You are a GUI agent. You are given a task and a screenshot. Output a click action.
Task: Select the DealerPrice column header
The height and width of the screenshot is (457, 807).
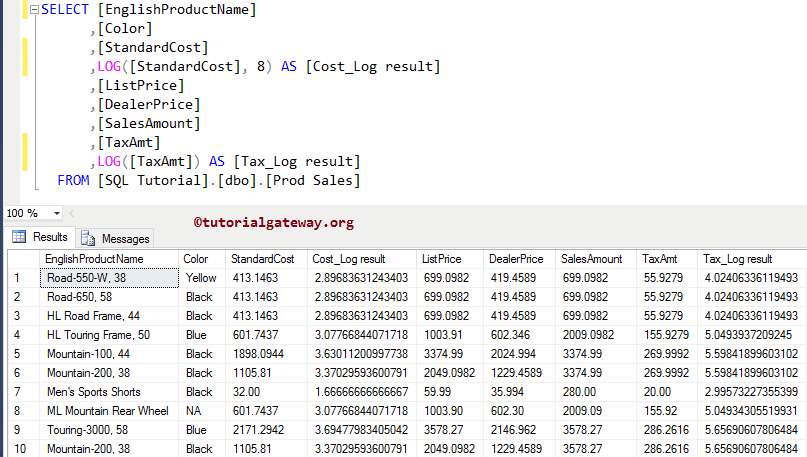[x=519, y=259]
